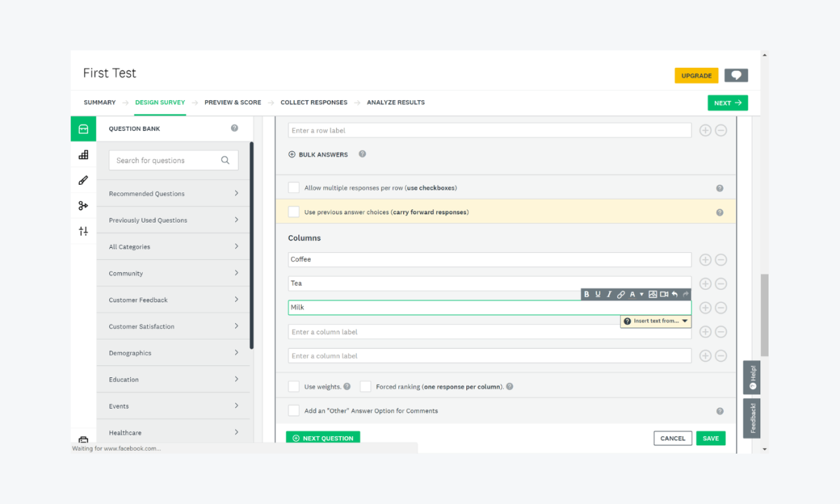This screenshot has width=840, height=504.
Task: Expand the Demographics category
Action: pyautogui.click(x=173, y=352)
